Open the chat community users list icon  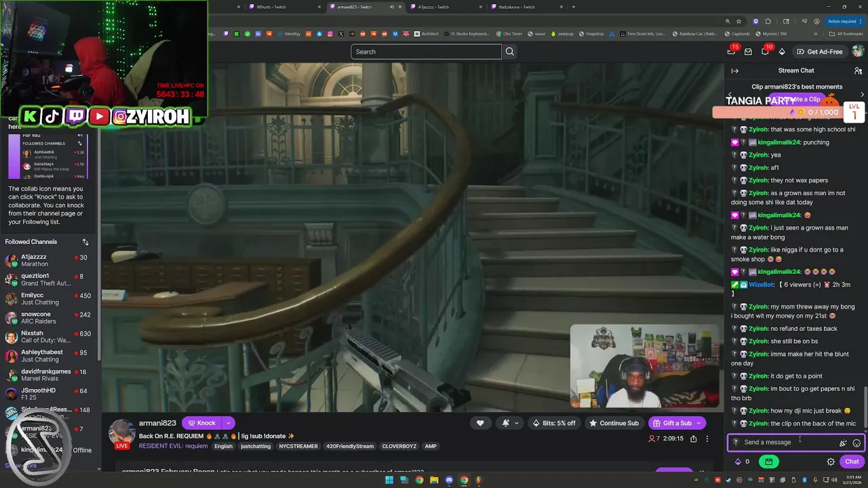pos(858,70)
